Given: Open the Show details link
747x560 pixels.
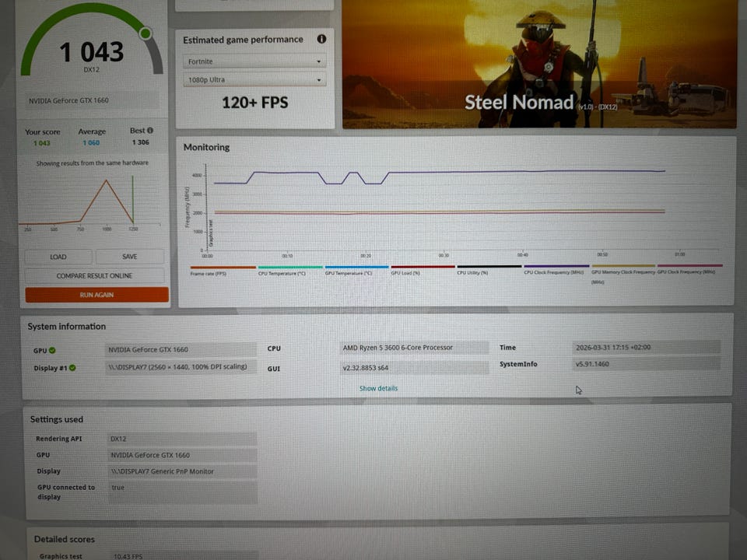Looking at the screenshot, I should point(378,389).
